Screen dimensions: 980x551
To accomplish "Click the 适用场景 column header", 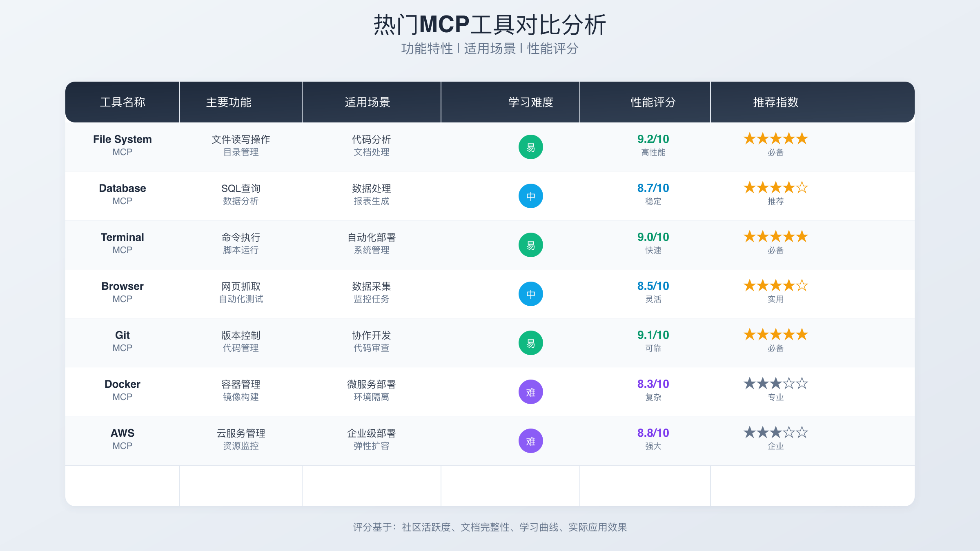I will coord(367,102).
